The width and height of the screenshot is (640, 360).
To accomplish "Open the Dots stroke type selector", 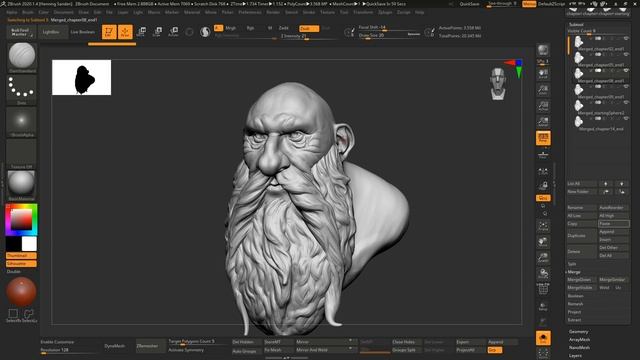I will tap(21, 89).
